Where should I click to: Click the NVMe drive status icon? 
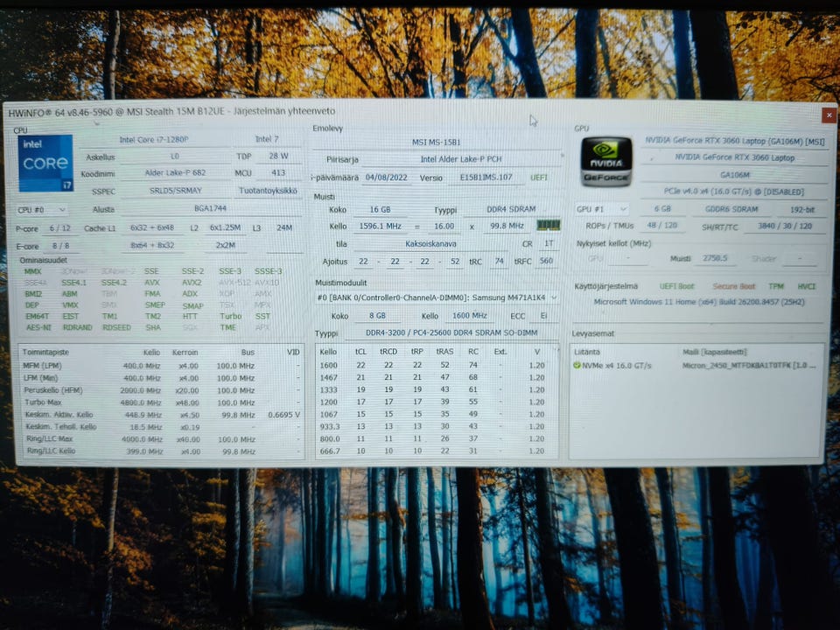point(577,366)
